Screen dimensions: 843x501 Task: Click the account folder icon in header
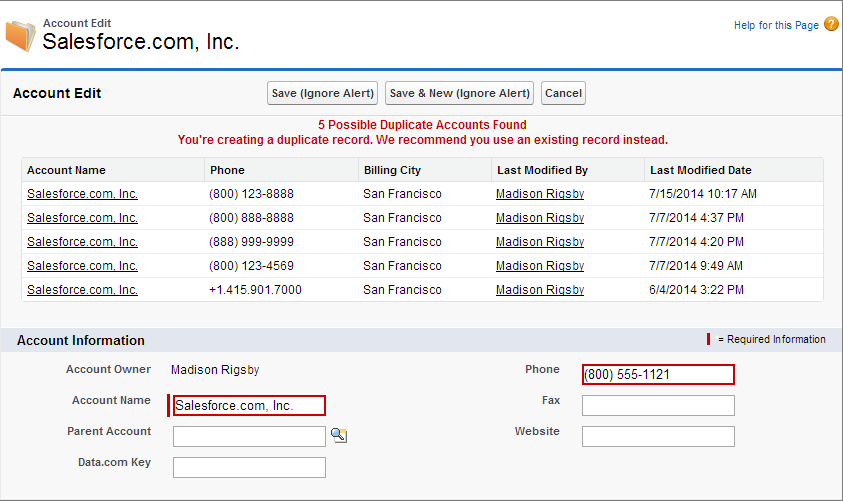[x=20, y=35]
